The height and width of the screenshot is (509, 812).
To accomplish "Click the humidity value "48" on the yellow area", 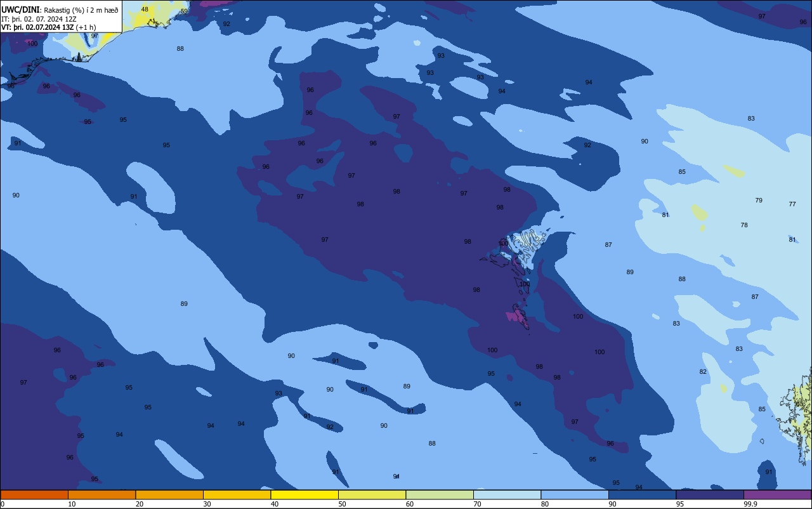I will click(x=145, y=10).
